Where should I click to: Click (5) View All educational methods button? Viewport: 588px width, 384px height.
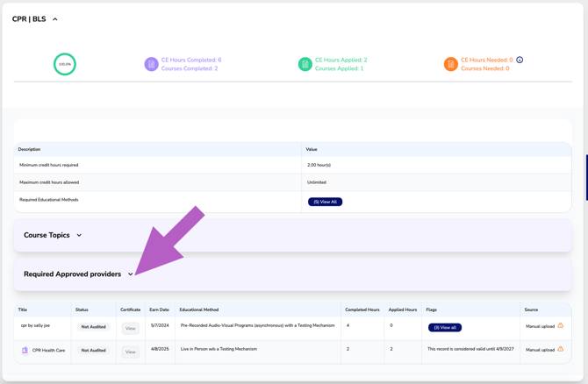tap(325, 202)
